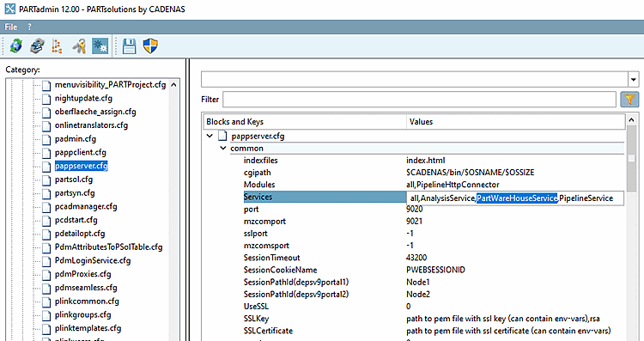Click the category tree scroll-up arrow
This screenshot has width=644, height=341.
(x=173, y=85)
